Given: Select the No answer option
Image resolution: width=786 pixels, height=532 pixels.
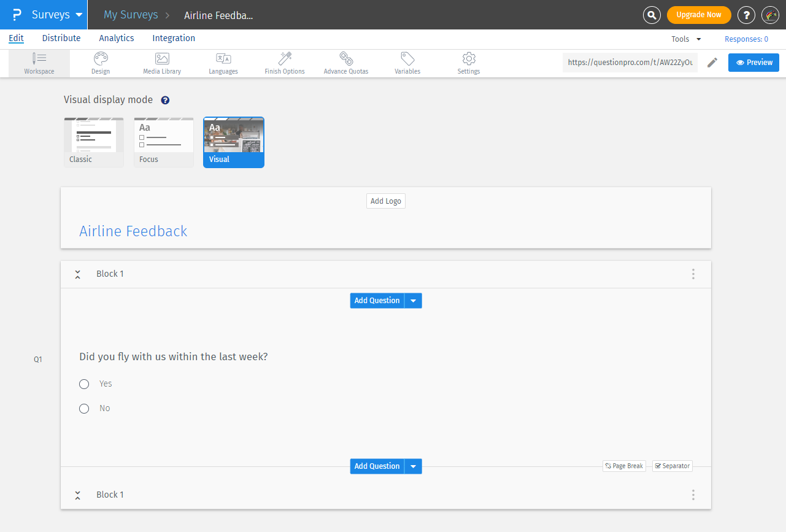Looking at the screenshot, I should tap(84, 408).
